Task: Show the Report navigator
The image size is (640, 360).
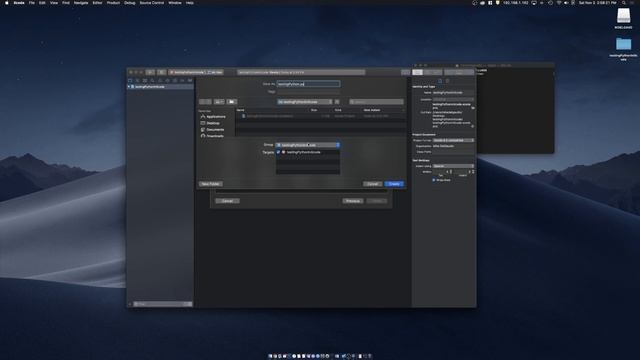Action: (190, 80)
